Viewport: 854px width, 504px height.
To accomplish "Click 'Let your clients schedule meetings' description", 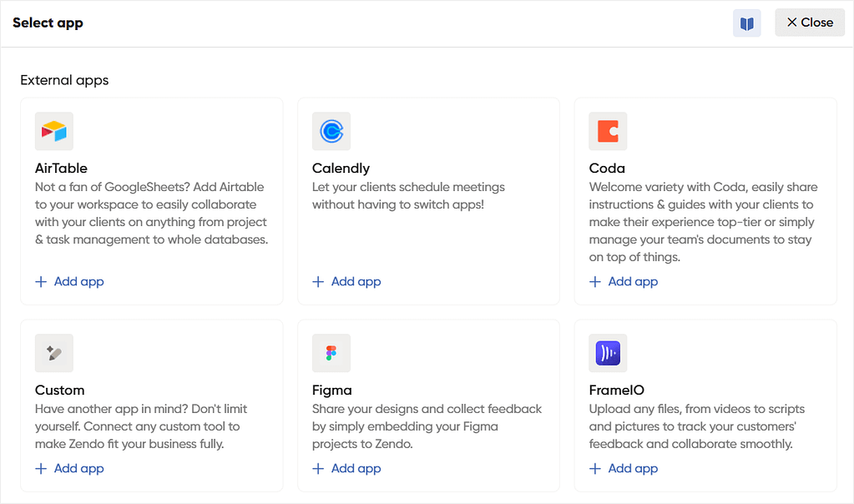I will pyautogui.click(x=408, y=196).
